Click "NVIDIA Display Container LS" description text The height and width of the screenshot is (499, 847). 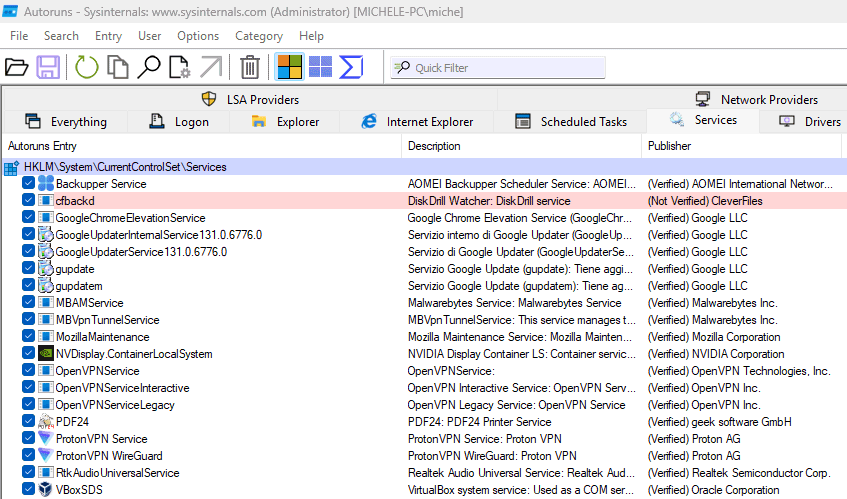pyautogui.click(x=475, y=354)
